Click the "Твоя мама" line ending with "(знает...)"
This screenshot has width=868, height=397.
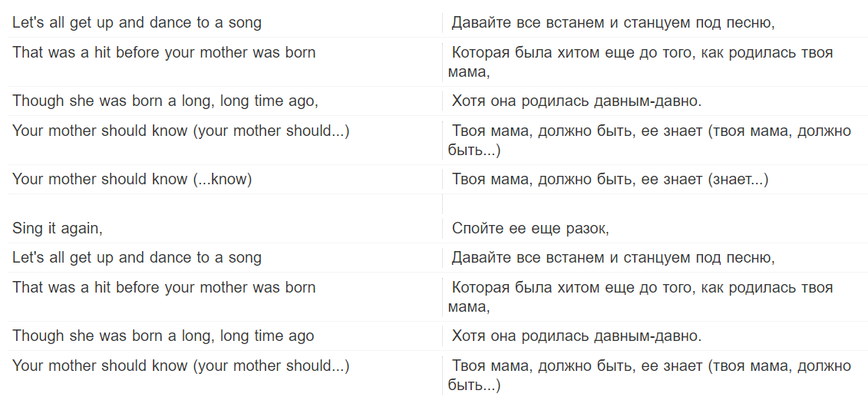pyautogui.click(x=609, y=179)
